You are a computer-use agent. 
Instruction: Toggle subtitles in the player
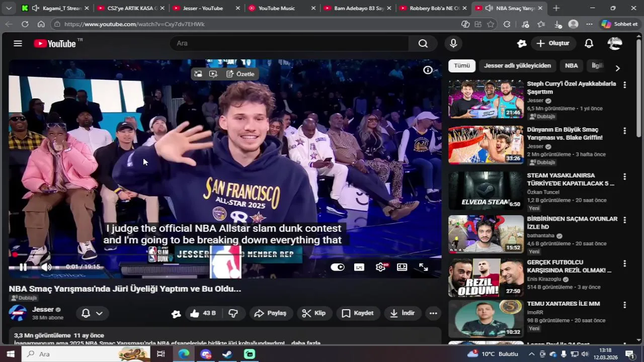(x=359, y=267)
